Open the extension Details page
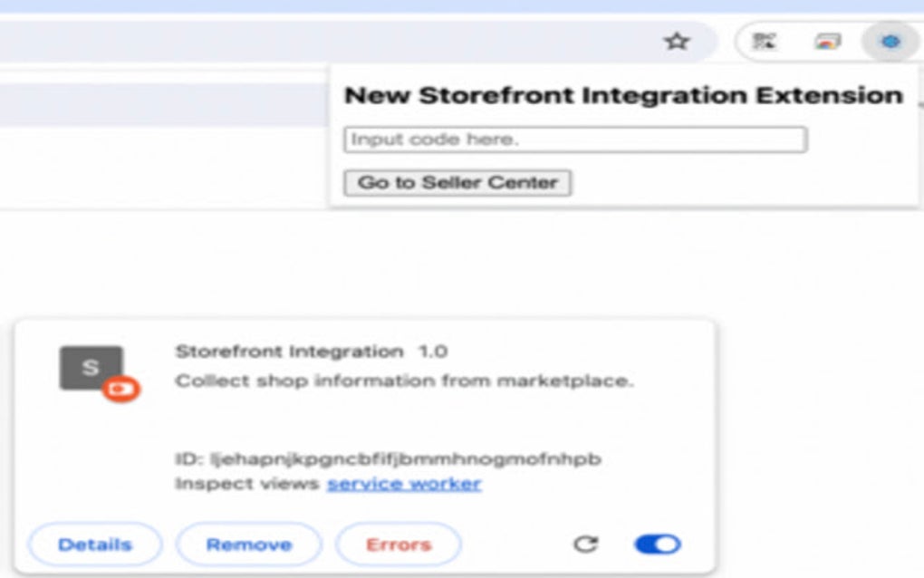 point(95,544)
